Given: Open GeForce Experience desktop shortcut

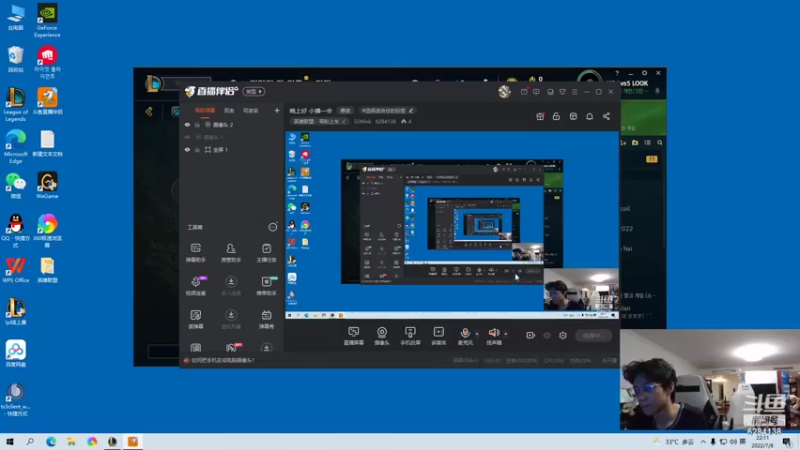Looking at the screenshot, I should 47,20.
